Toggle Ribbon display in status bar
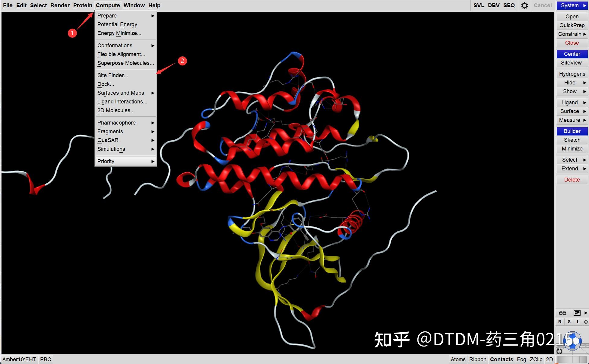The image size is (589, 364). (477, 359)
